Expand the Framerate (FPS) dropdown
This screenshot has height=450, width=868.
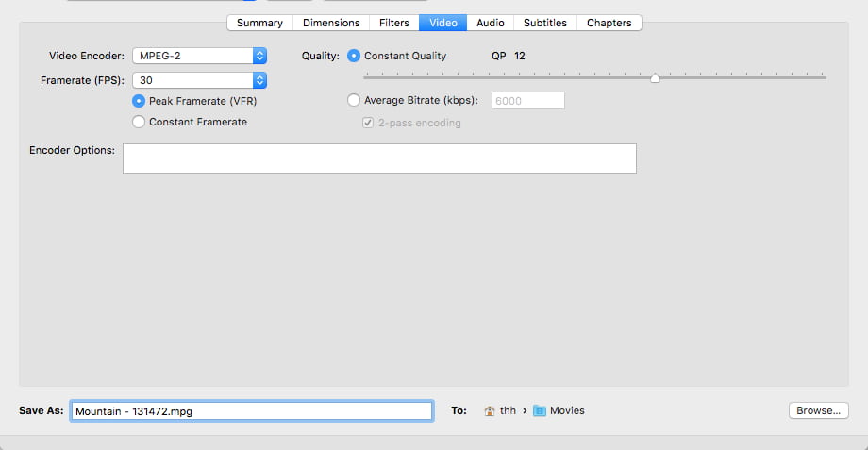(200, 80)
